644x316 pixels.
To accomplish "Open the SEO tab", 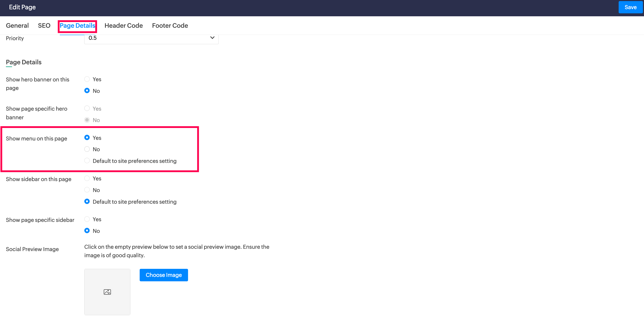I will (44, 26).
